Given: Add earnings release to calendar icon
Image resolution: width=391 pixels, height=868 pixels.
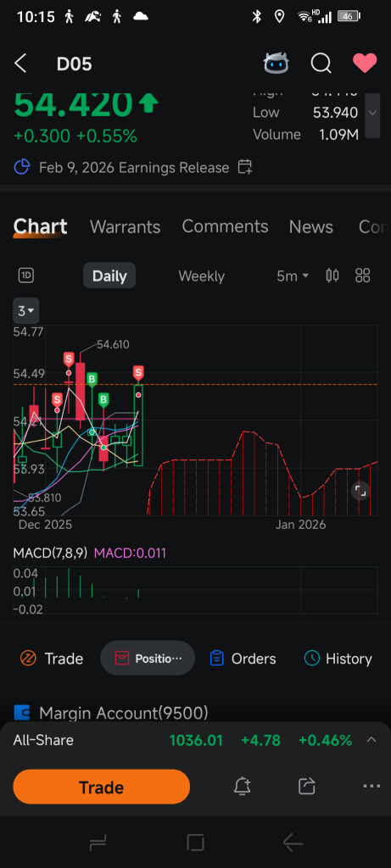Looking at the screenshot, I should [245, 167].
